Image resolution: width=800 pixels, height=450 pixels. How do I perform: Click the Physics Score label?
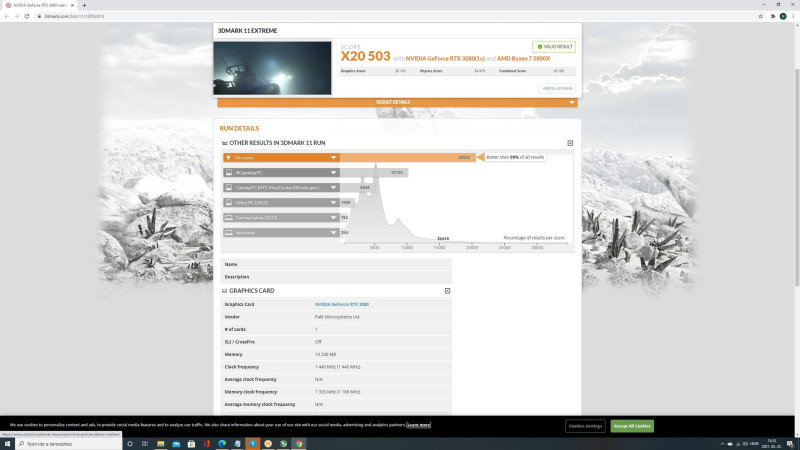pos(431,71)
